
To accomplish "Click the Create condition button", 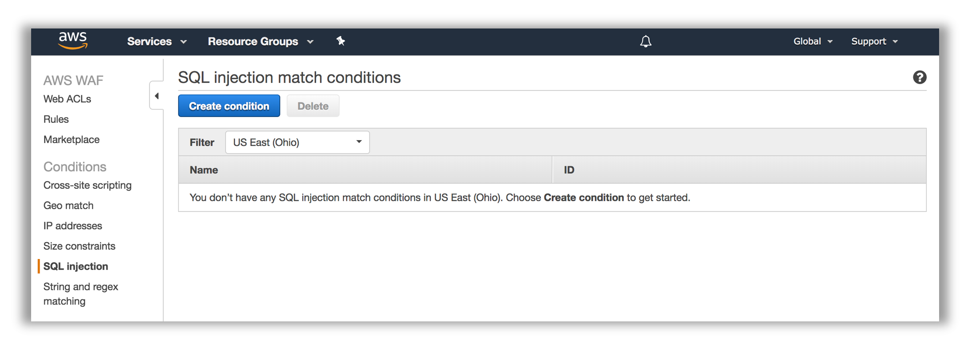I will [x=229, y=106].
